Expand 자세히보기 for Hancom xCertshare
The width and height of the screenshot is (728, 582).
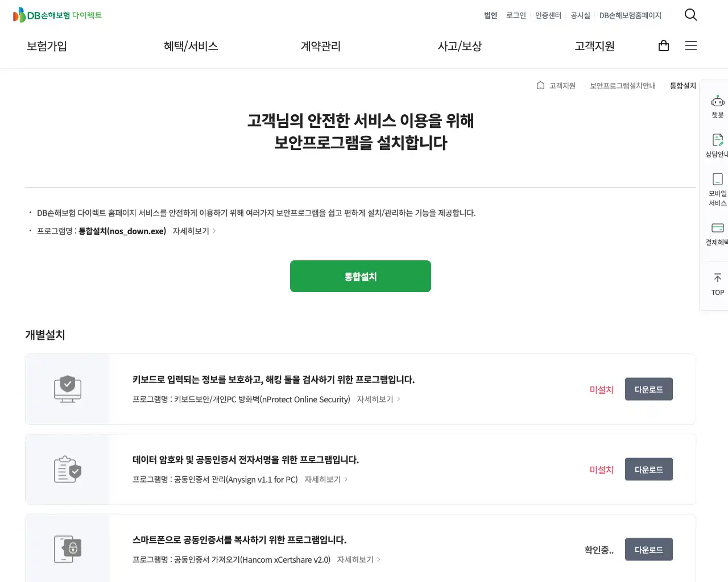(358, 560)
